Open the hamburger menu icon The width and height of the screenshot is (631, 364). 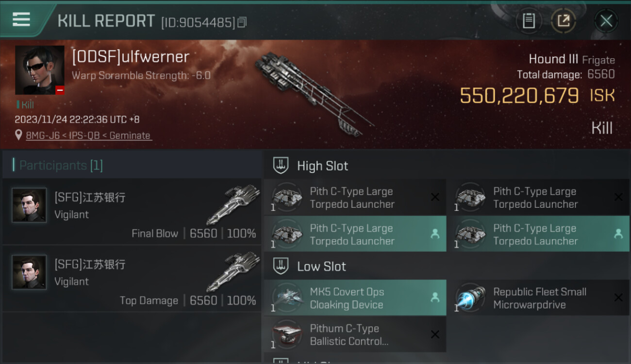(21, 19)
